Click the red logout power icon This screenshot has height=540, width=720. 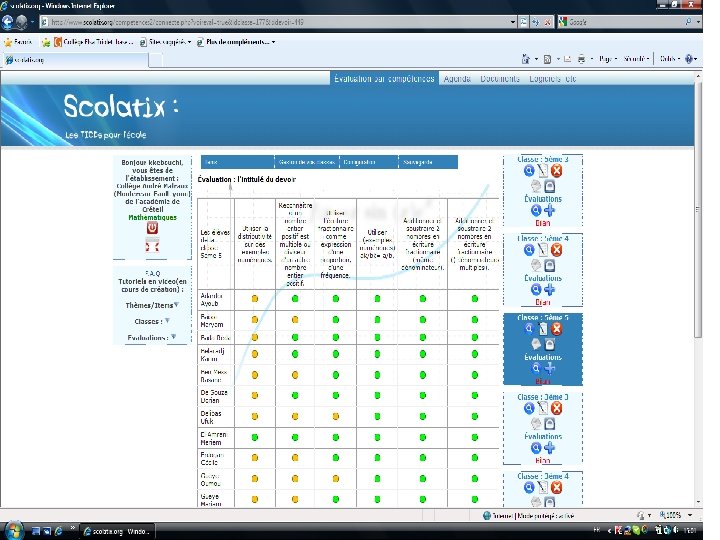[152, 228]
